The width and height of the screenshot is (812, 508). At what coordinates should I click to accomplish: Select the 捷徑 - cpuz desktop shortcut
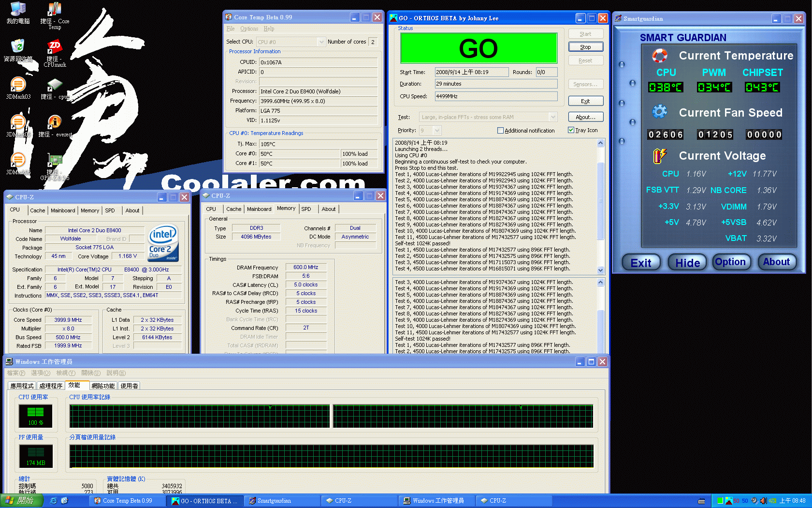pyautogui.click(x=55, y=89)
